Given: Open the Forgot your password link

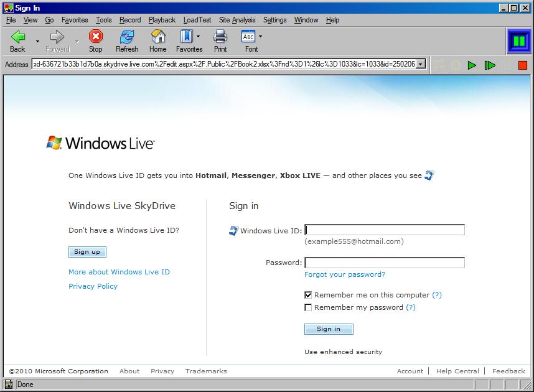Looking at the screenshot, I should click(344, 274).
